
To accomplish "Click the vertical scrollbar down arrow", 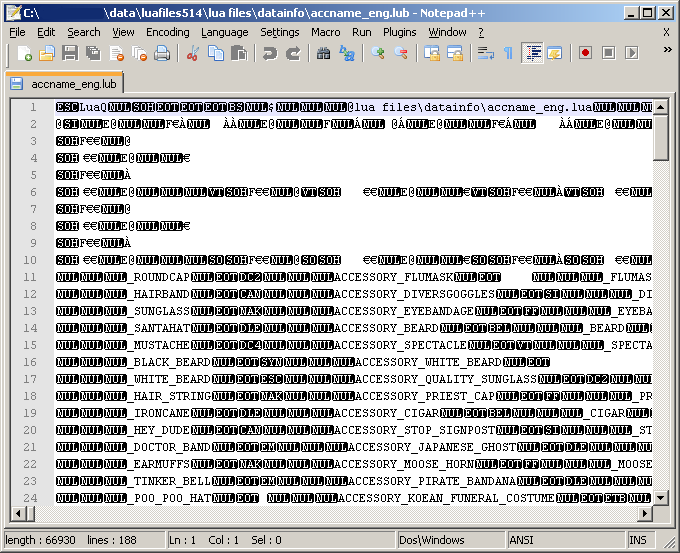I will click(661, 497).
